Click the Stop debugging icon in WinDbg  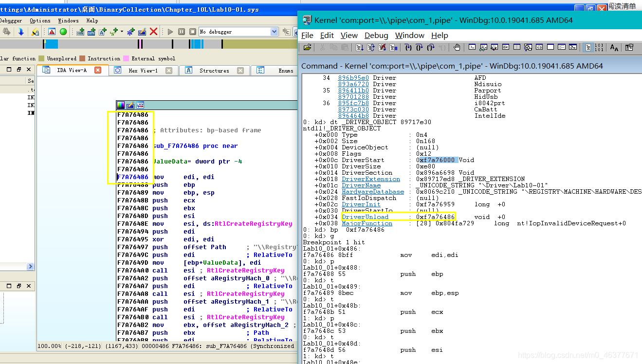coord(382,47)
